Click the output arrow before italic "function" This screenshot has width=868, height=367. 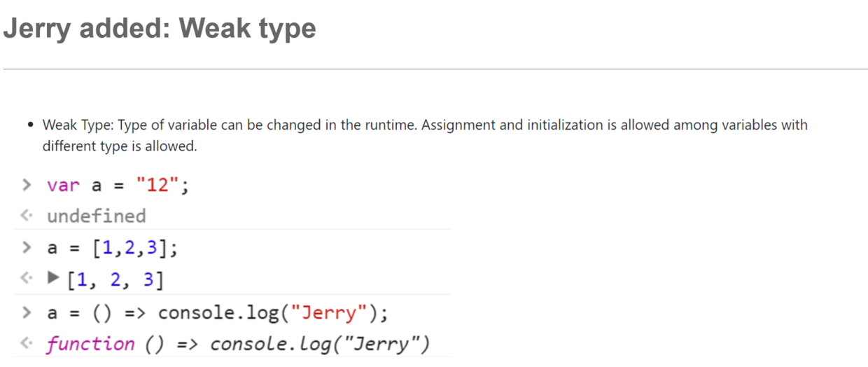pos(27,343)
